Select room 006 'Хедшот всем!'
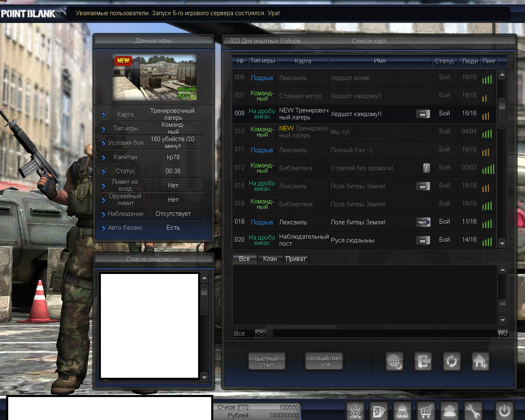The width and height of the screenshot is (525, 420). [364, 78]
